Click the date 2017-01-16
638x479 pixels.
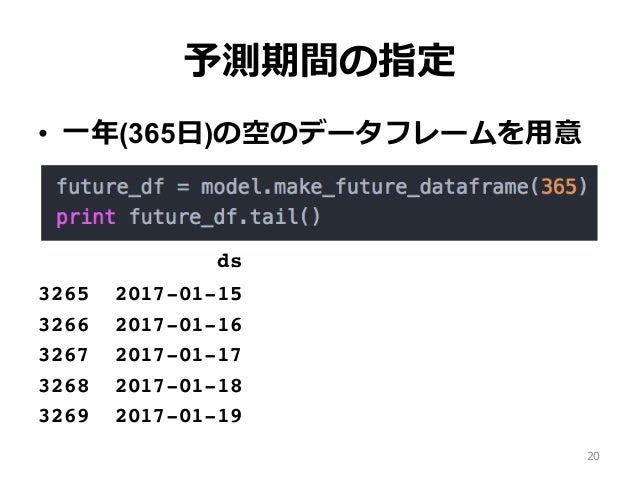point(179,325)
